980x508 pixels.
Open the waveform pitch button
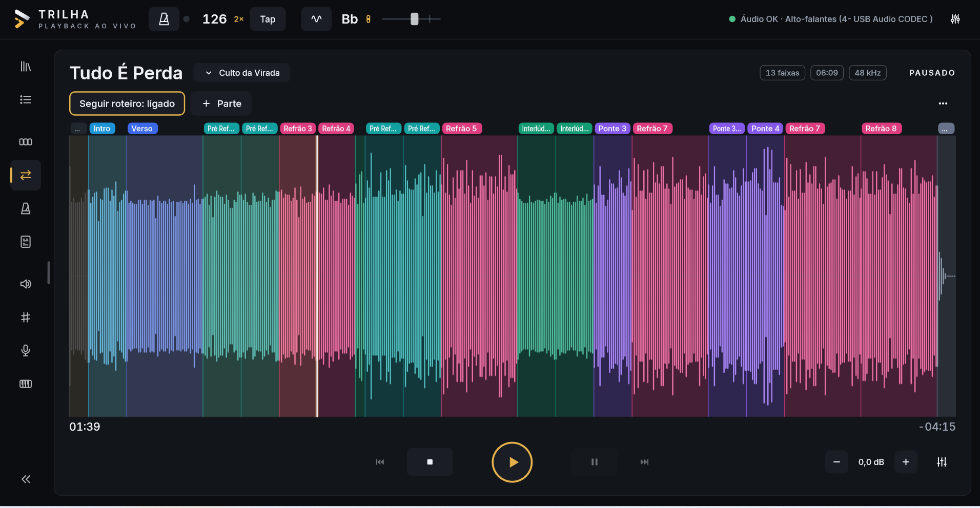coord(316,19)
